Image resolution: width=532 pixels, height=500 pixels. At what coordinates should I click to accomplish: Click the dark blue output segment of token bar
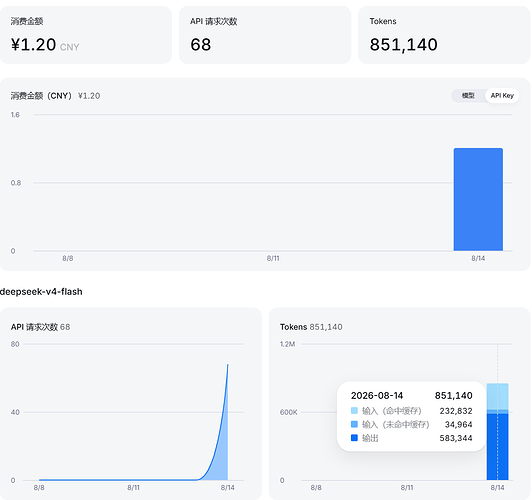coord(497,447)
